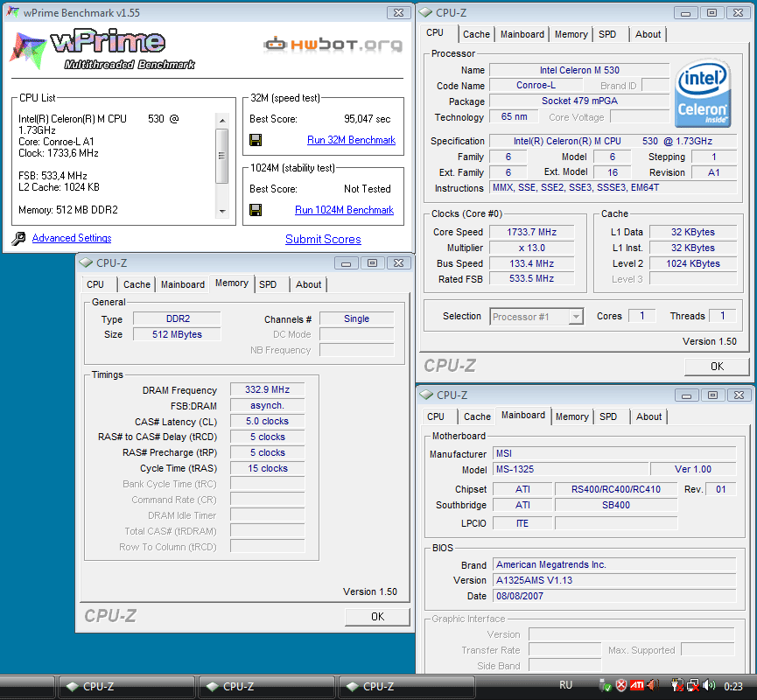Click Submit Scores link
Viewport: 757px width, 700px height.
pos(323,240)
